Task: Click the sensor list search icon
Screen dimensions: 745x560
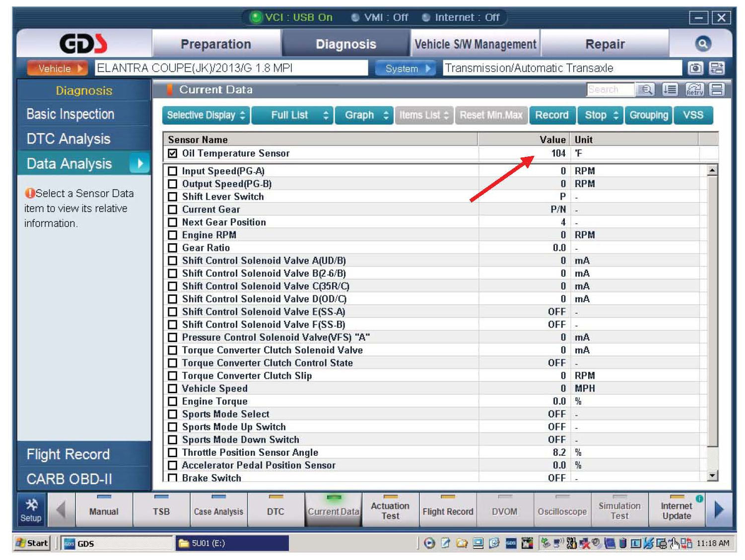Action: coord(645,89)
